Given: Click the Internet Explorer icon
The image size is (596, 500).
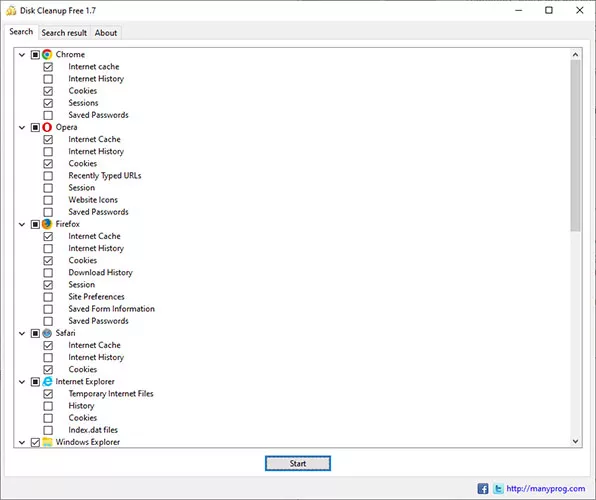Looking at the screenshot, I should [x=47, y=381].
